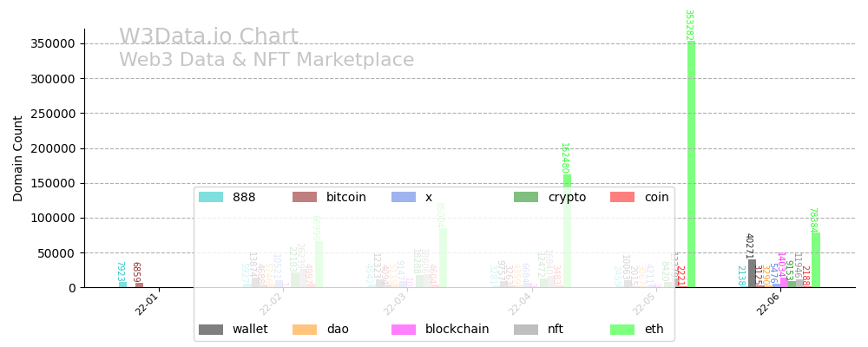Click the 350000 y-axis tick label

[49, 43]
